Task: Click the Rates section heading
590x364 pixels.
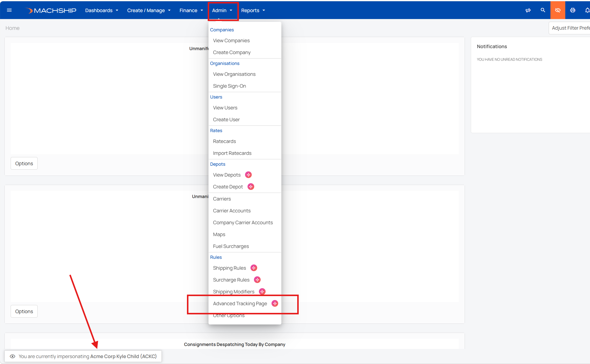Action: click(x=216, y=130)
